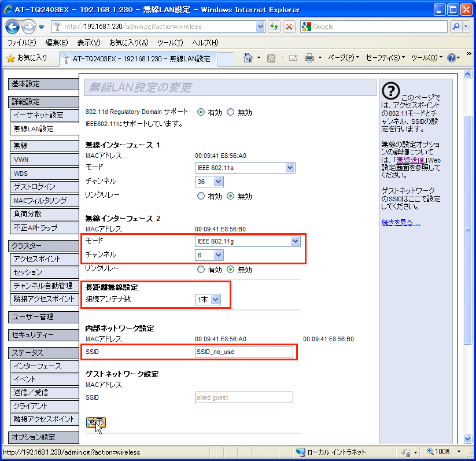Open the お気に入り(A) menu
This screenshot has height=461, width=476.
[129, 43]
